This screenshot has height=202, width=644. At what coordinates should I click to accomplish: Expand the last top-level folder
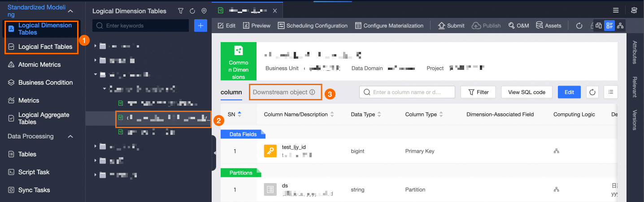(95, 175)
